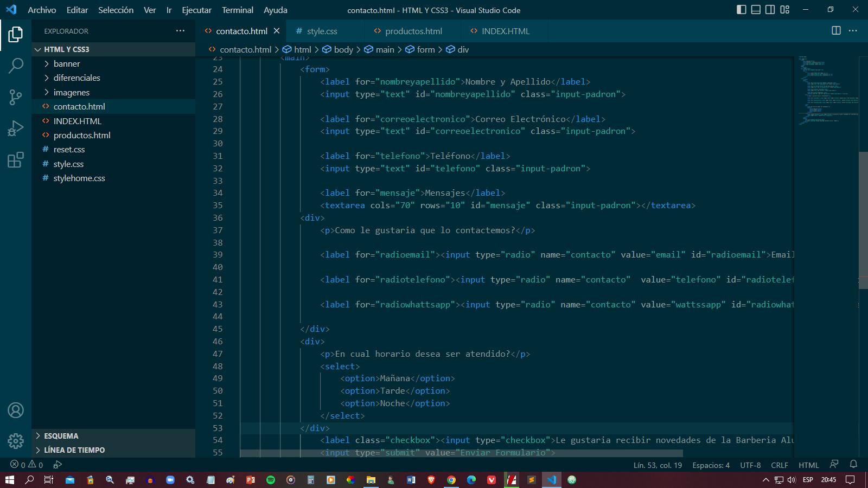
Task: Expand the ESQUEMA section
Action: (113, 436)
